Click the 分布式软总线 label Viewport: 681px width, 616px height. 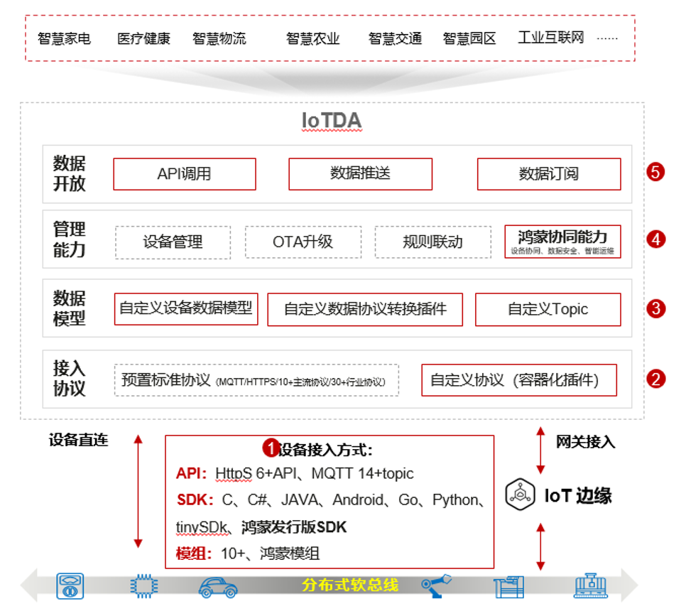coord(350,585)
